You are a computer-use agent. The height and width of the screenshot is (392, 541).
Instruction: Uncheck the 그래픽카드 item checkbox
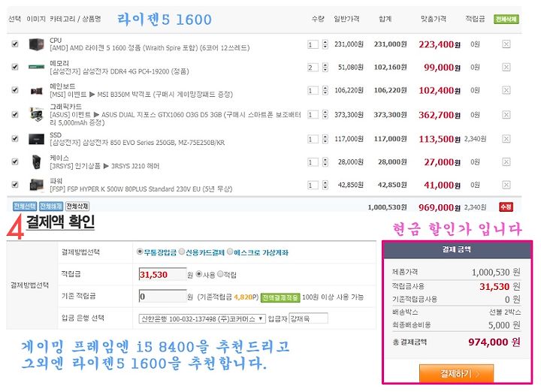pyautogui.click(x=15, y=114)
